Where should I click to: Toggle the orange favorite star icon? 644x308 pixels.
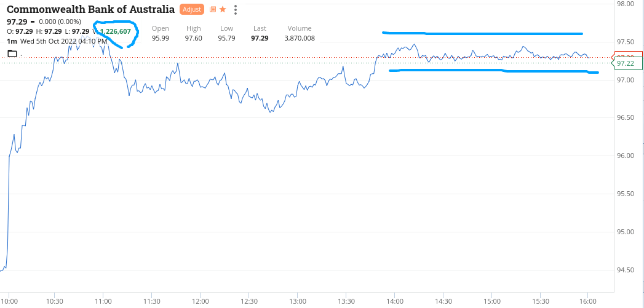pos(223,9)
